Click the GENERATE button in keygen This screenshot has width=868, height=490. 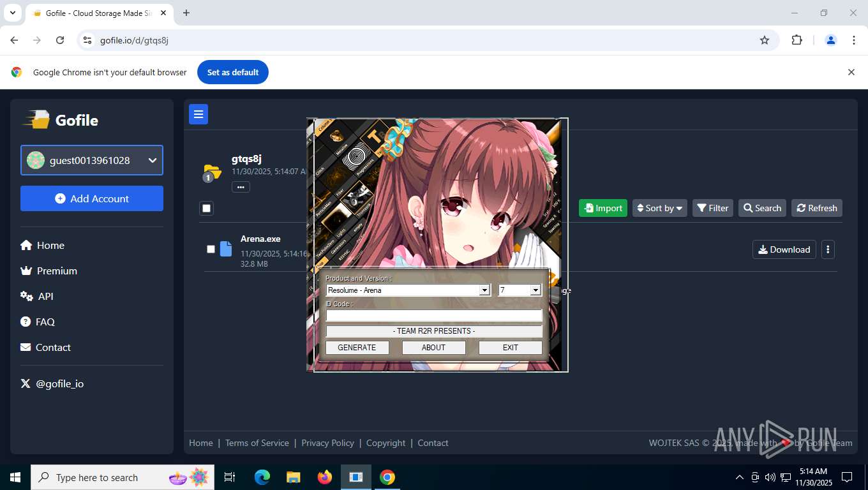point(357,348)
